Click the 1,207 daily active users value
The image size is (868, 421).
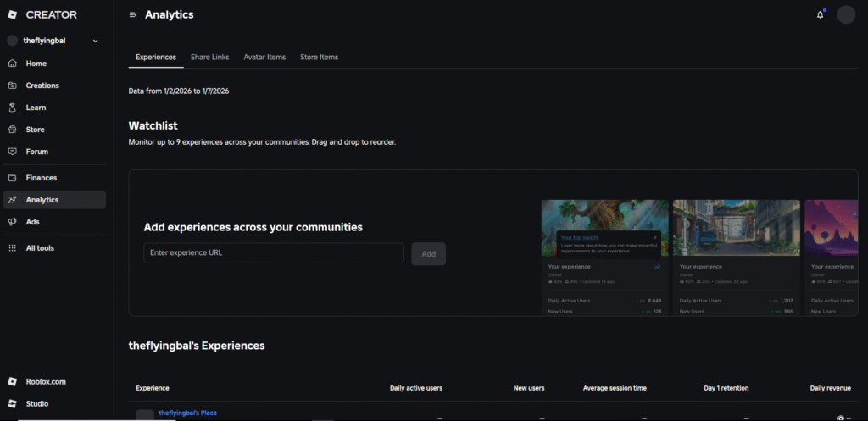(x=787, y=301)
